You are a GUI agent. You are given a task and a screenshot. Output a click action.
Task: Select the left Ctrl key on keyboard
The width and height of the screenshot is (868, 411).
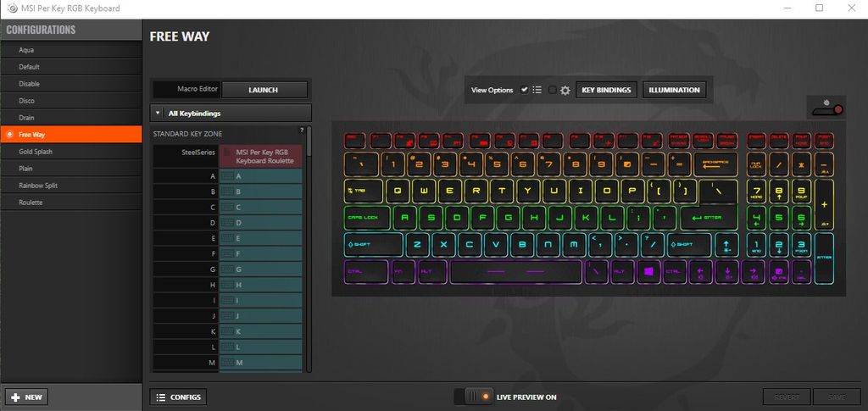click(x=366, y=272)
